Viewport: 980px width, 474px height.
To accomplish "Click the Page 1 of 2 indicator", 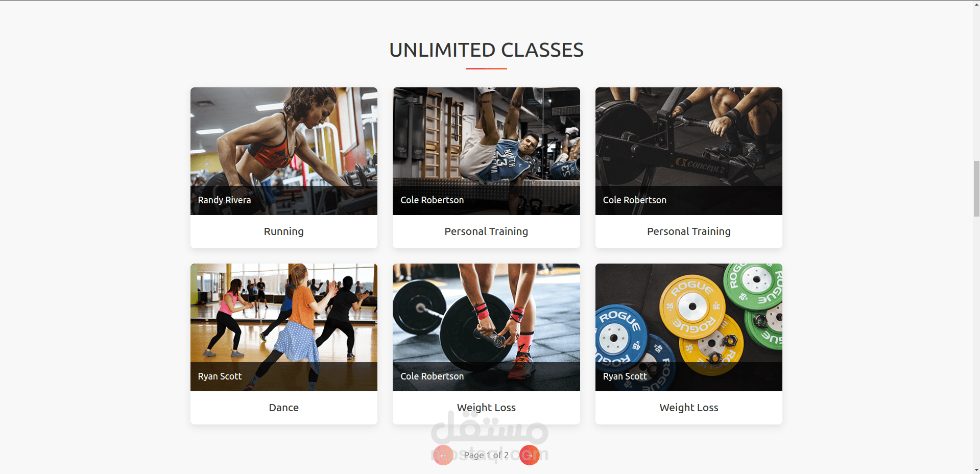I will tap(486, 455).
